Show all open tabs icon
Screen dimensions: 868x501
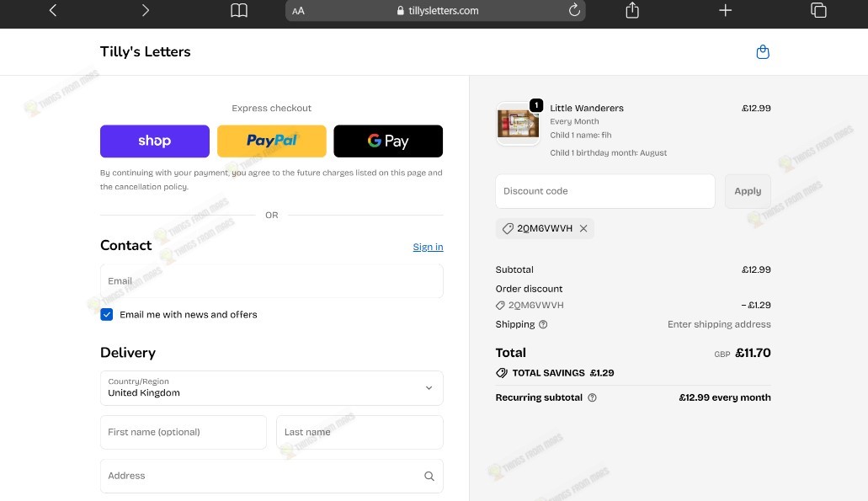[x=818, y=10]
